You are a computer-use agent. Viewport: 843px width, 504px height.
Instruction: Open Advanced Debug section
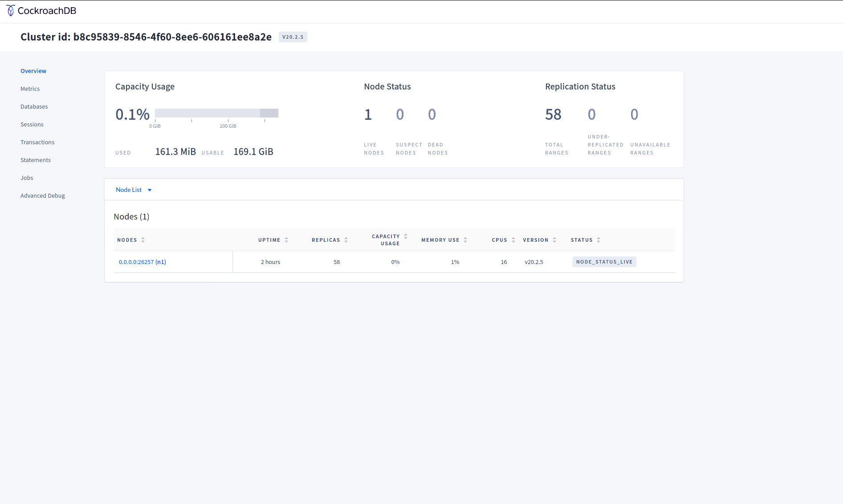[43, 195]
